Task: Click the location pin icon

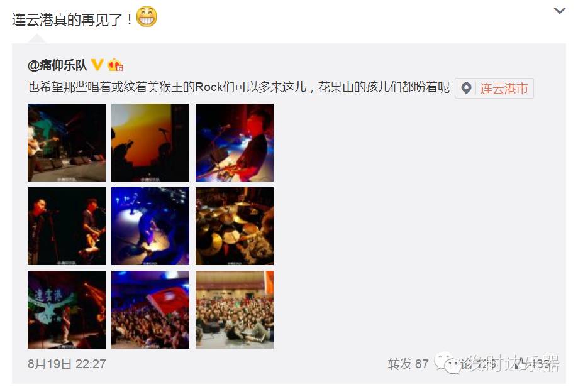Action: pos(466,89)
